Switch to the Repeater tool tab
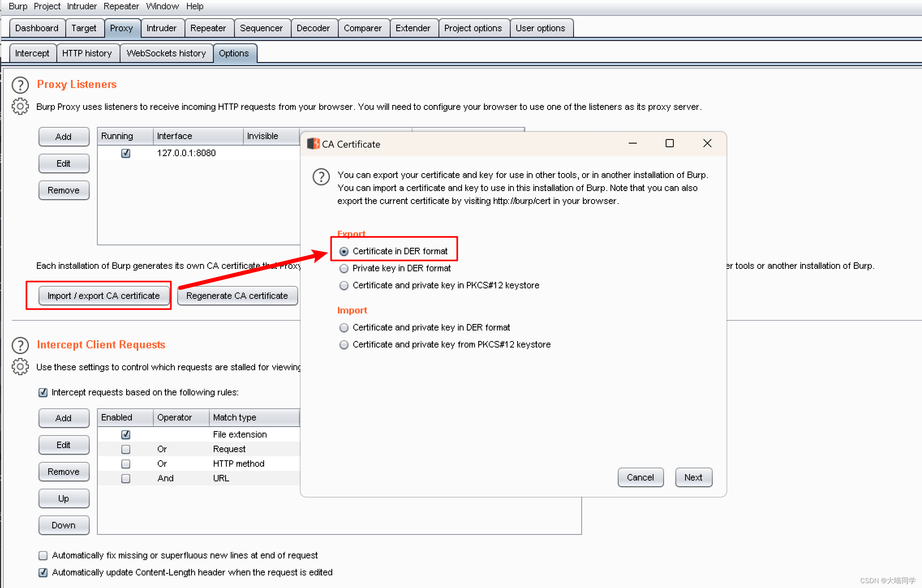This screenshot has width=922, height=588. 208,28
